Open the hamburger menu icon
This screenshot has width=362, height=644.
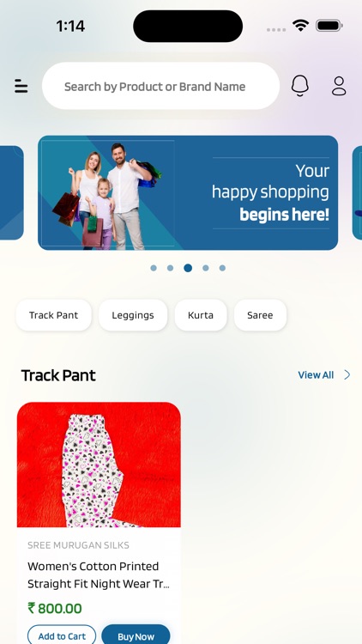coord(21,86)
